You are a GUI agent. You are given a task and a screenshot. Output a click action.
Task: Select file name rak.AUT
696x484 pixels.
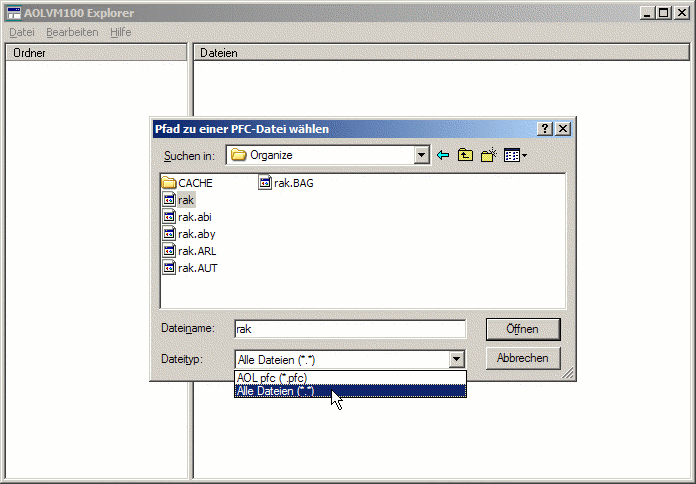point(198,268)
